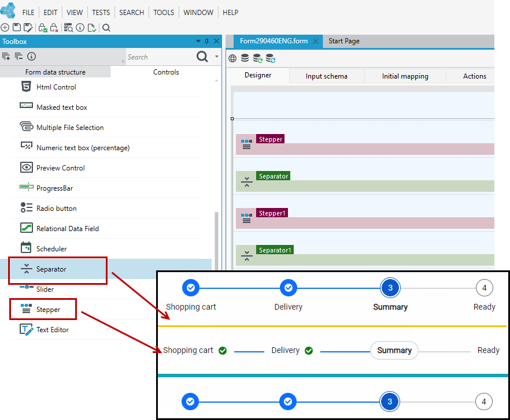Click the document with green check icon
Image resolution: width=510 pixels, height=420 pixels.
(92, 28)
